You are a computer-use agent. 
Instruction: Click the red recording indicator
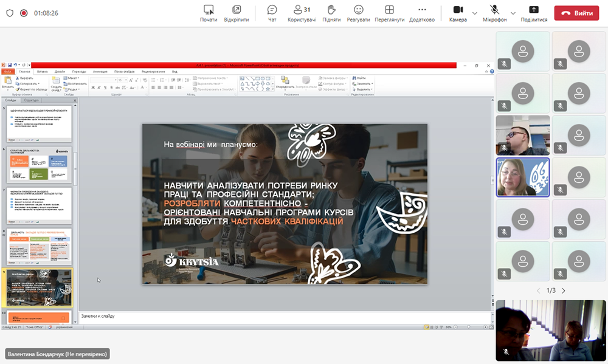point(24,13)
